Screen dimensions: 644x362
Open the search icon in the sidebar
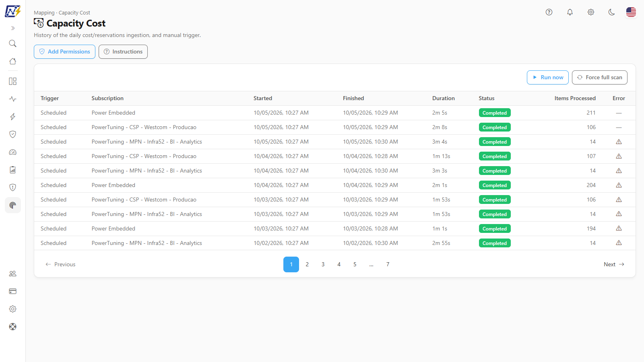tap(13, 43)
